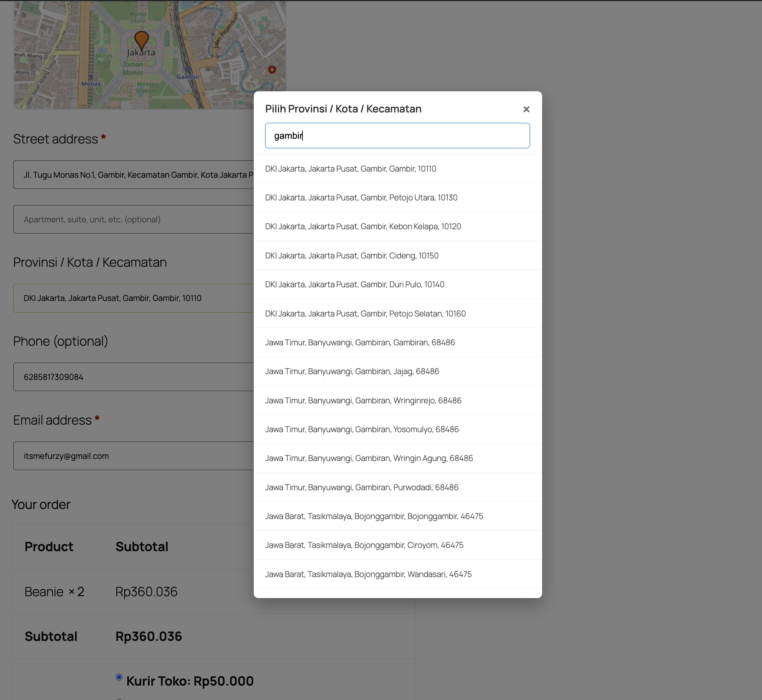The width and height of the screenshot is (762, 700).
Task: Click the orange map pin marker
Action: [141, 40]
